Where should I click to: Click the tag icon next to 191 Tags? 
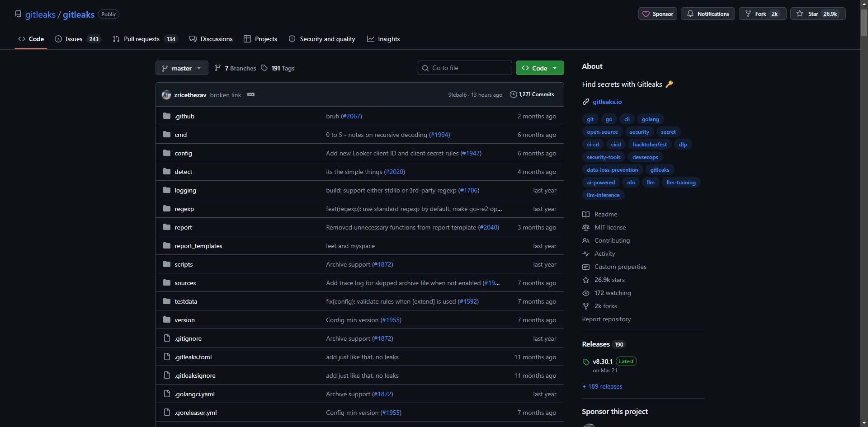264,68
